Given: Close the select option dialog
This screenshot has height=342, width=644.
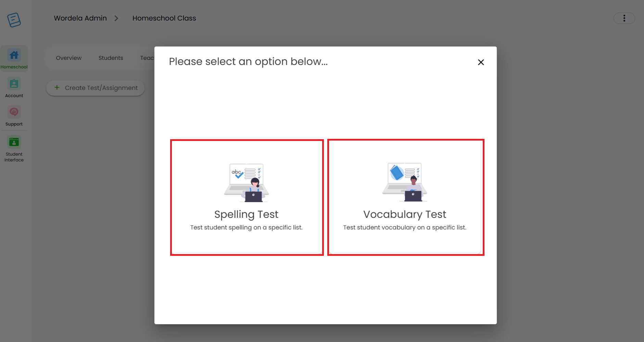Looking at the screenshot, I should 481,62.
